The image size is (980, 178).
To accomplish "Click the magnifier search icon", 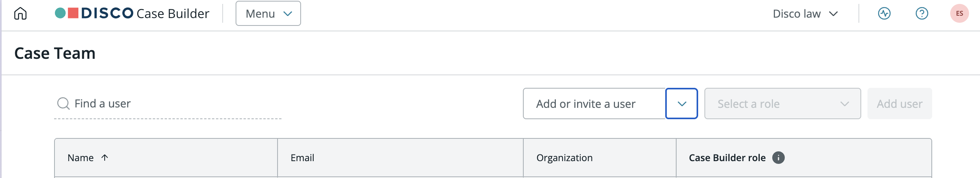I will (x=63, y=104).
